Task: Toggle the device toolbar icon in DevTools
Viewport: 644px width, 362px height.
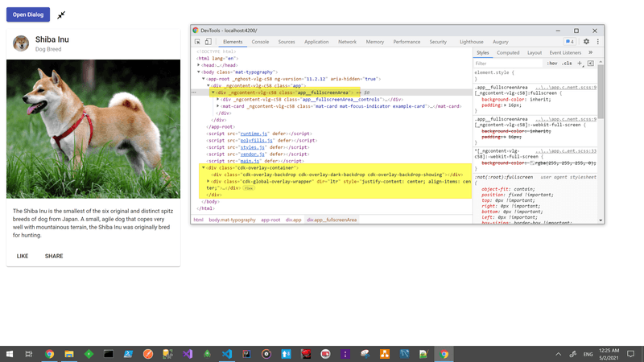Action: (208, 42)
